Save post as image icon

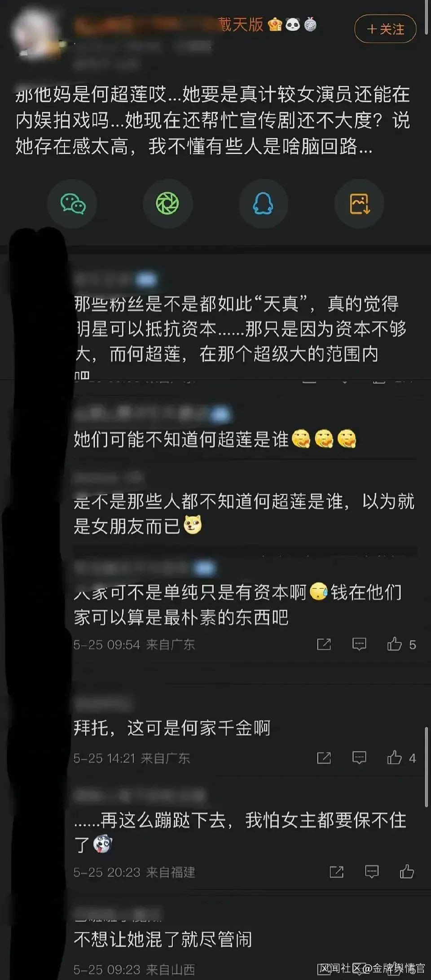point(359,204)
